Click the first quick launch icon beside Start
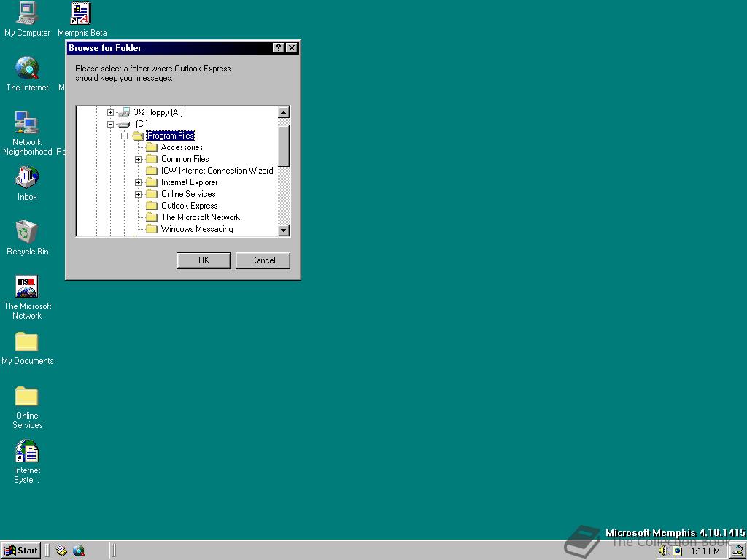Screen dimensions: 747x560 point(61,551)
